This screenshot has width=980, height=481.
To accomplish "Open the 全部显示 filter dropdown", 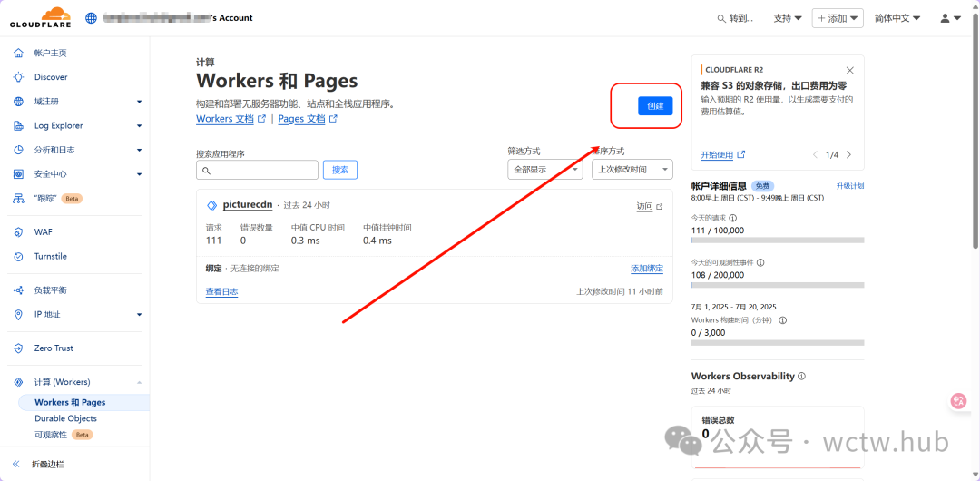I will click(x=544, y=170).
